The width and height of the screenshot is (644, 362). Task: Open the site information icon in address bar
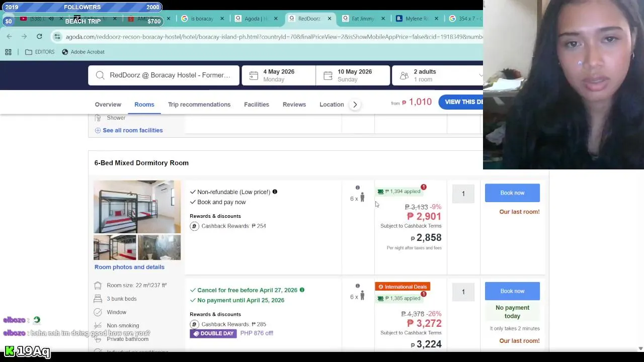pyautogui.click(x=57, y=37)
